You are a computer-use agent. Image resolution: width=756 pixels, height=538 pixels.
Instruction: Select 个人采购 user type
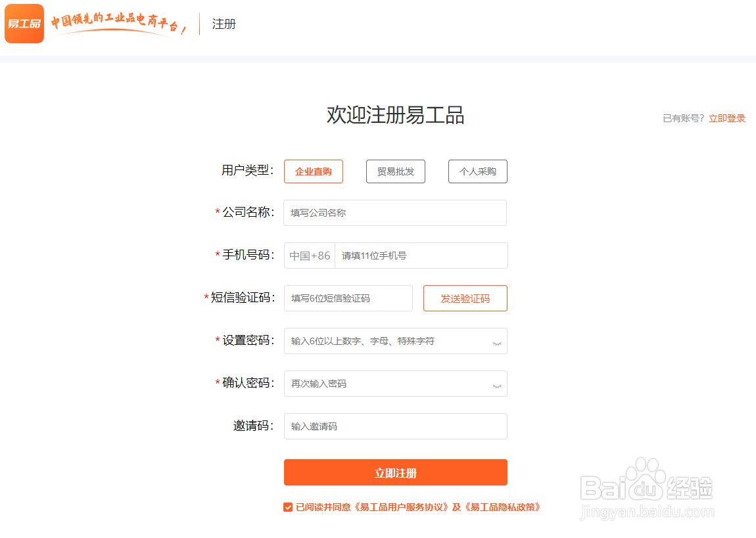point(478,171)
